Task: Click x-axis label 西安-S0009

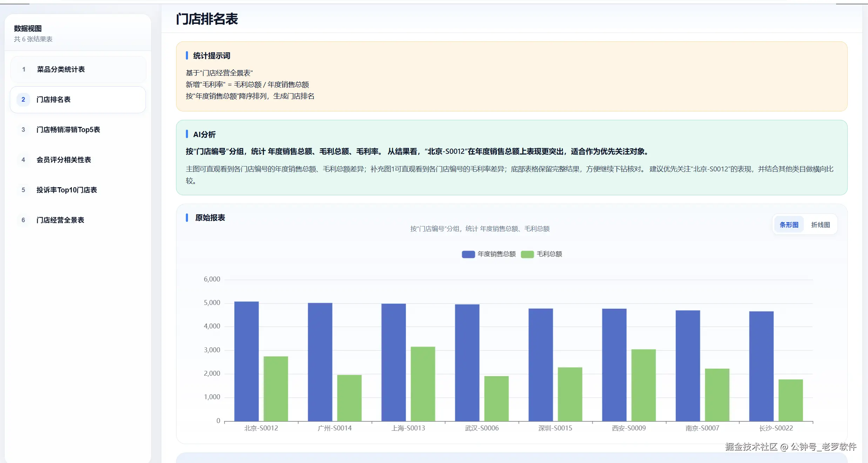Action: coord(629,428)
